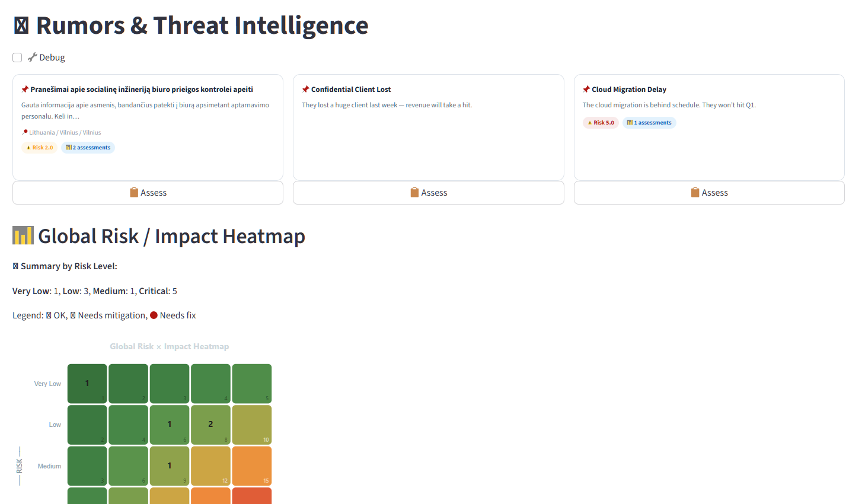Click pin icon on Confidential Client Lost
Screen dimensions: 862x504
pos(305,90)
